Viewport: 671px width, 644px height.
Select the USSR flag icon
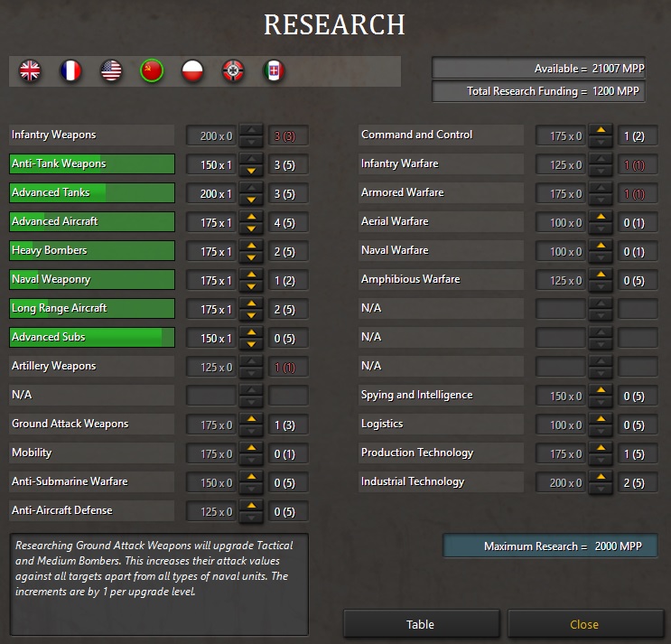point(152,70)
